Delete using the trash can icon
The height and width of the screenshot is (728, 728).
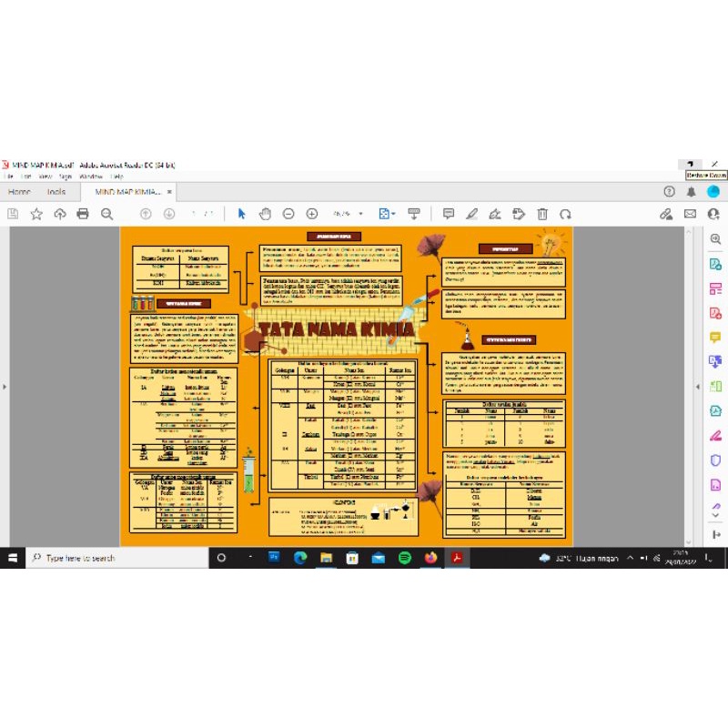542,214
